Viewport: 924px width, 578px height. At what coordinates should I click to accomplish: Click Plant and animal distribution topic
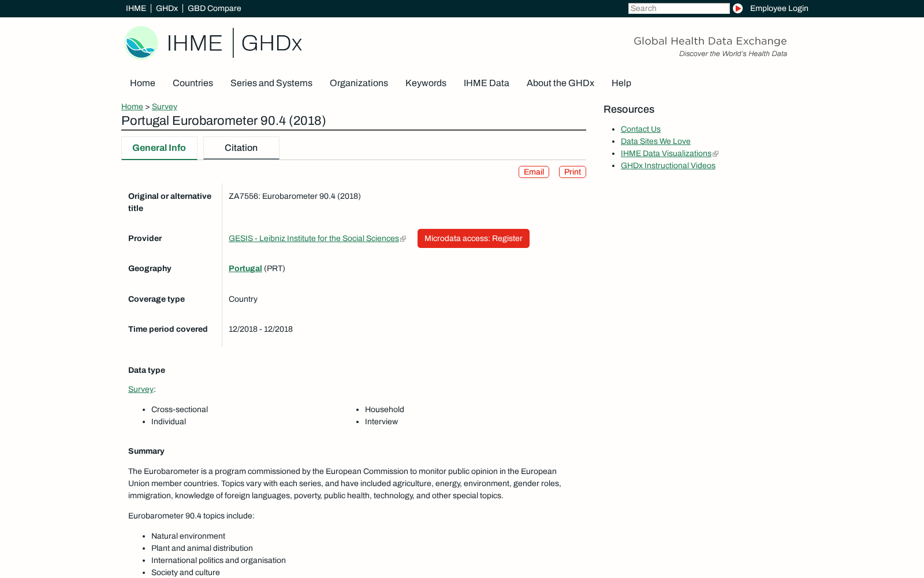coord(202,548)
